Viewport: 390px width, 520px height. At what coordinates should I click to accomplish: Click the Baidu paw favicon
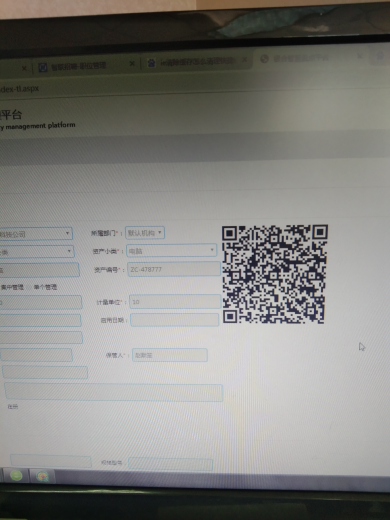pos(151,63)
